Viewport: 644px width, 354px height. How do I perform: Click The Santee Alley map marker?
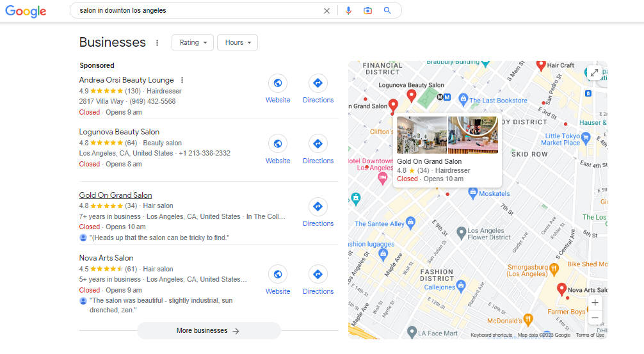[410, 223]
